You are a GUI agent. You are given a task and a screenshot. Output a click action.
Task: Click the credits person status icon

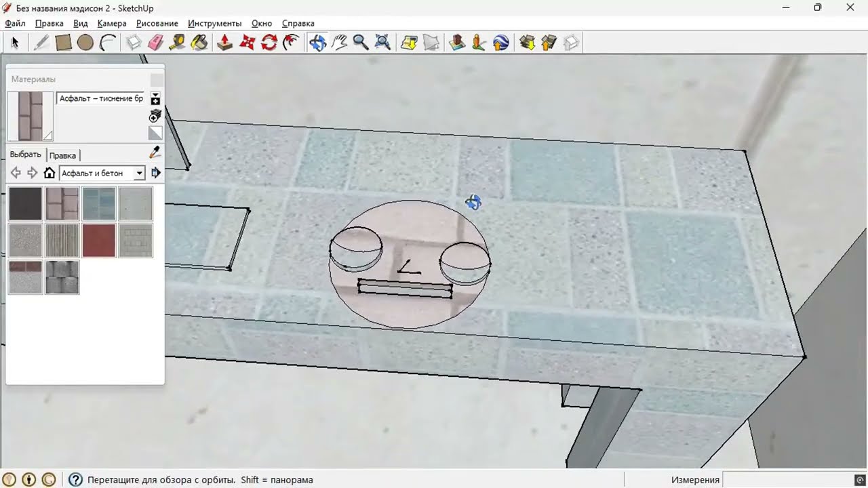click(x=29, y=480)
